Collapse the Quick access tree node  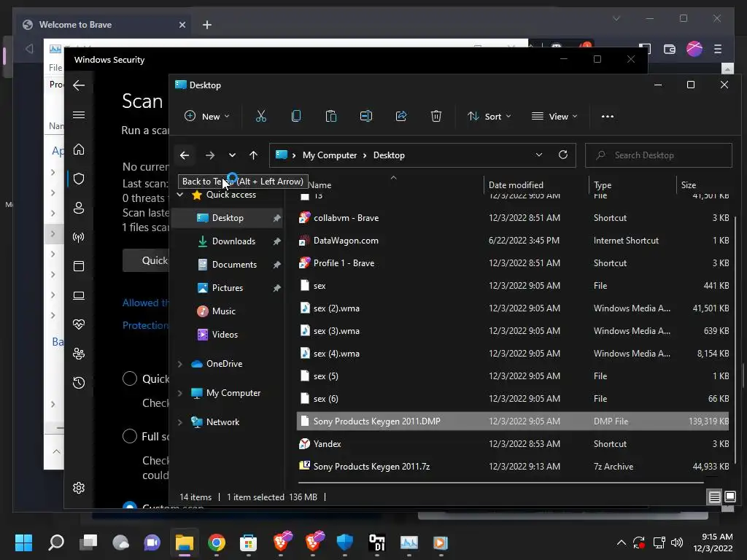(x=180, y=195)
